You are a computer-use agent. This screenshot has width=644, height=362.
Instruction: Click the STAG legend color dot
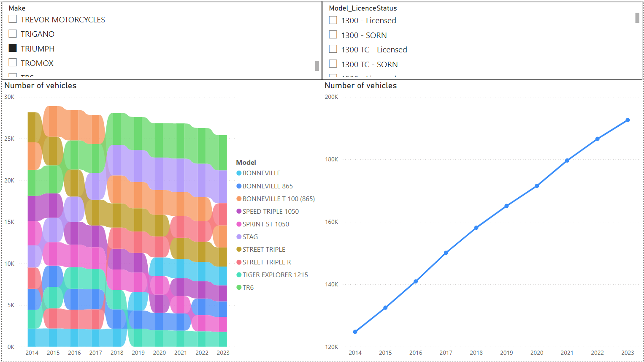click(x=239, y=237)
